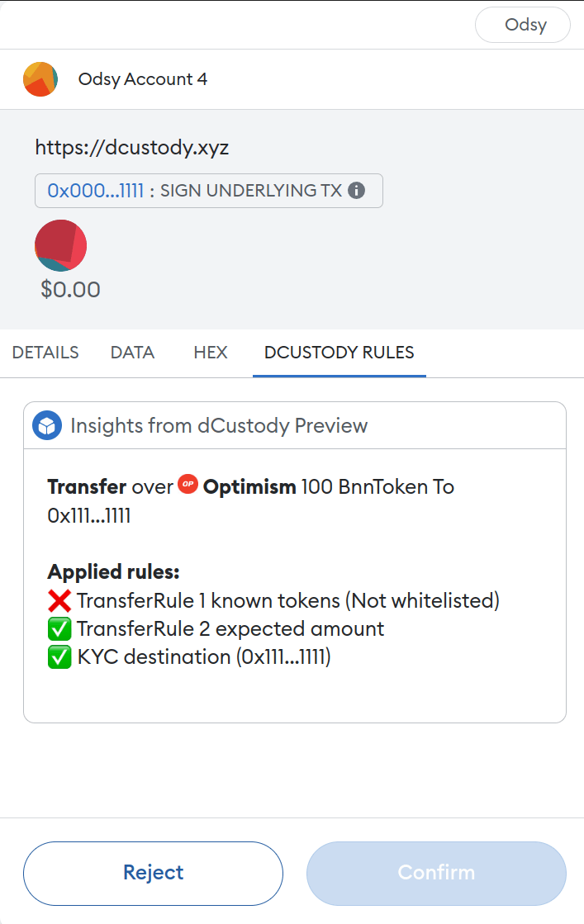This screenshot has height=924, width=584.
Task: Select the red token balance icon
Action: 59,245
